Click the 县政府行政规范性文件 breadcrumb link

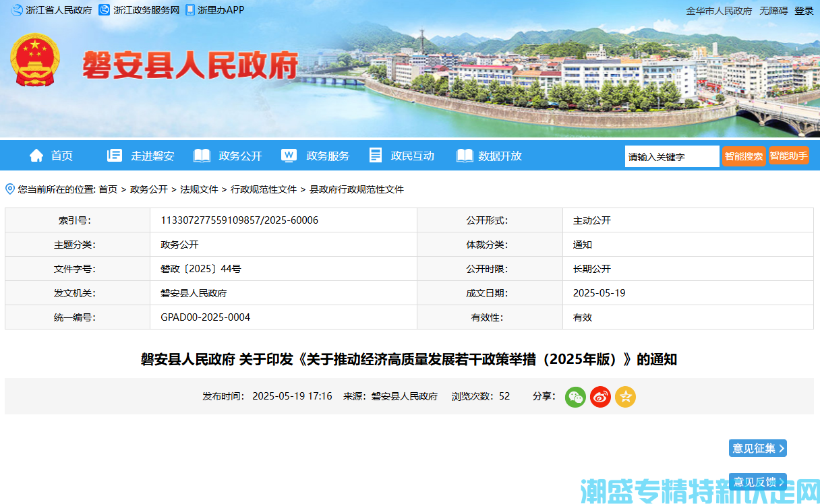coord(357,189)
